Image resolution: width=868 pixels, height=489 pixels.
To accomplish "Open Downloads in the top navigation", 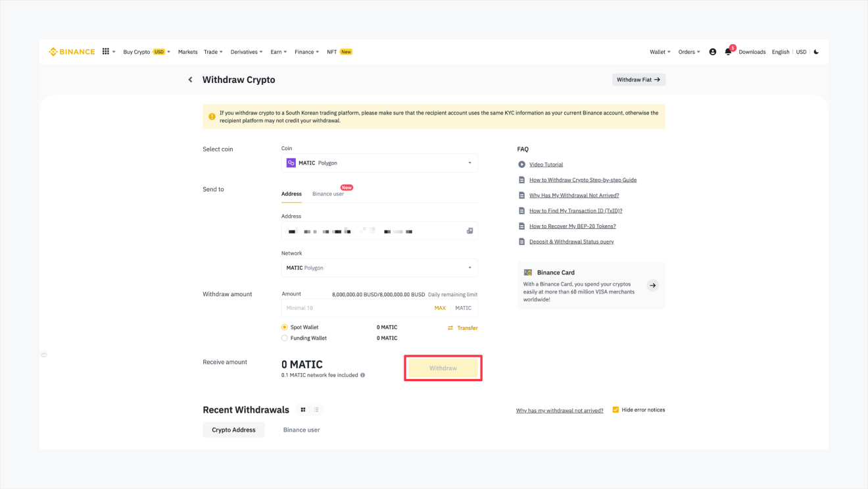I will pyautogui.click(x=752, y=52).
